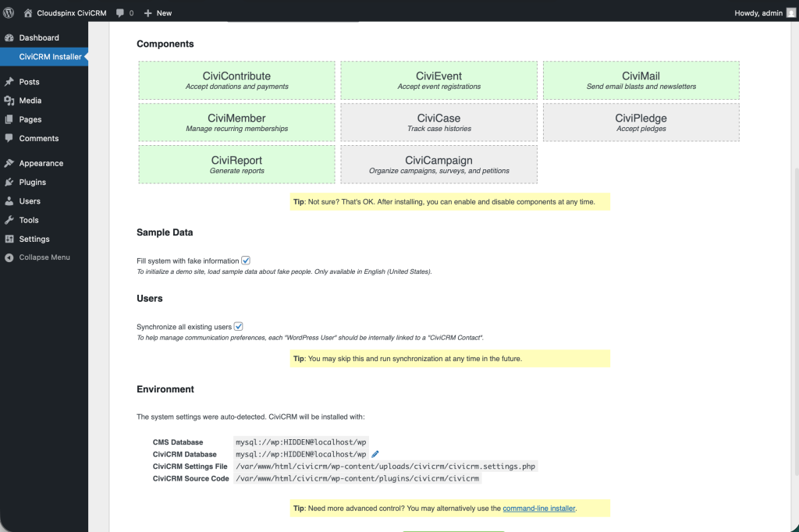Screen dimensions: 799x532
Task: Enable the CiviCase component
Action: [439, 122]
